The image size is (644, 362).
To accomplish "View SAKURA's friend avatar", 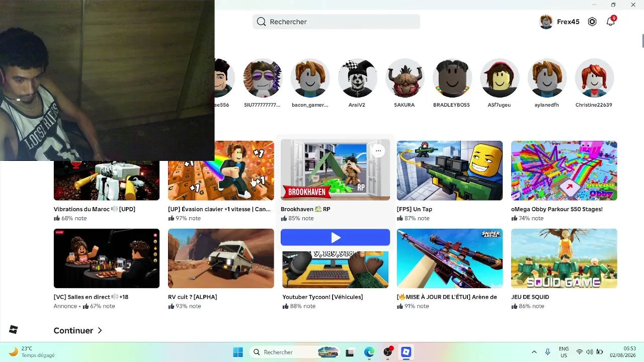I will [405, 78].
